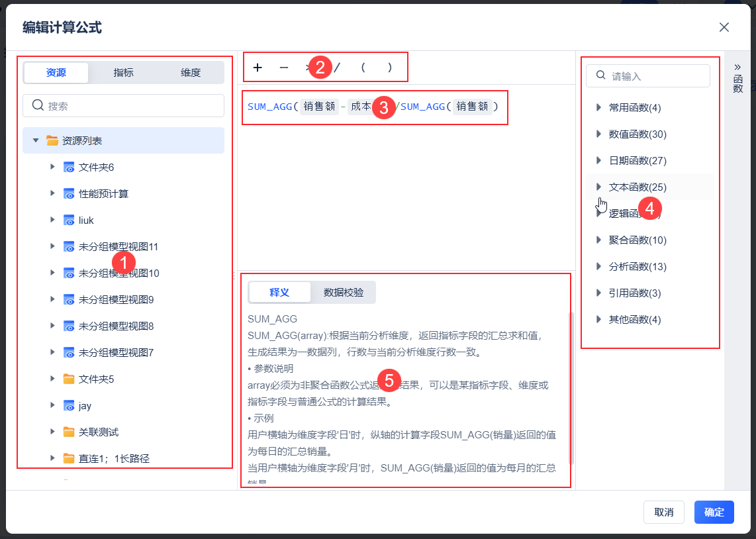Image resolution: width=756 pixels, height=539 pixels.
Task: Expand the 未分组模型视图8 node
Action: click(52, 326)
